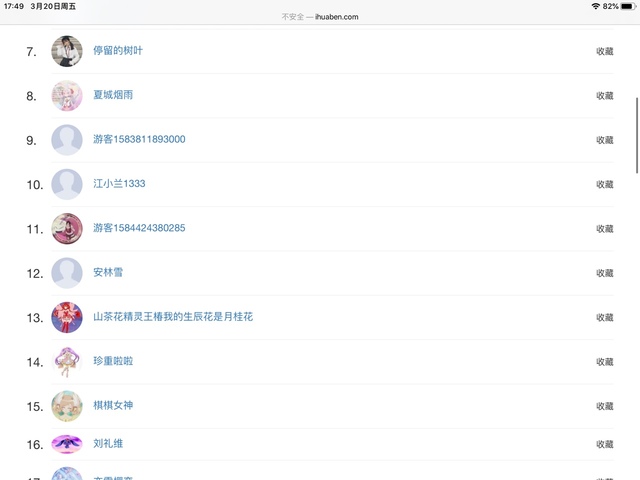
Task: Tap 收藏 in 棋棋女神 row
Action: [x=604, y=406]
